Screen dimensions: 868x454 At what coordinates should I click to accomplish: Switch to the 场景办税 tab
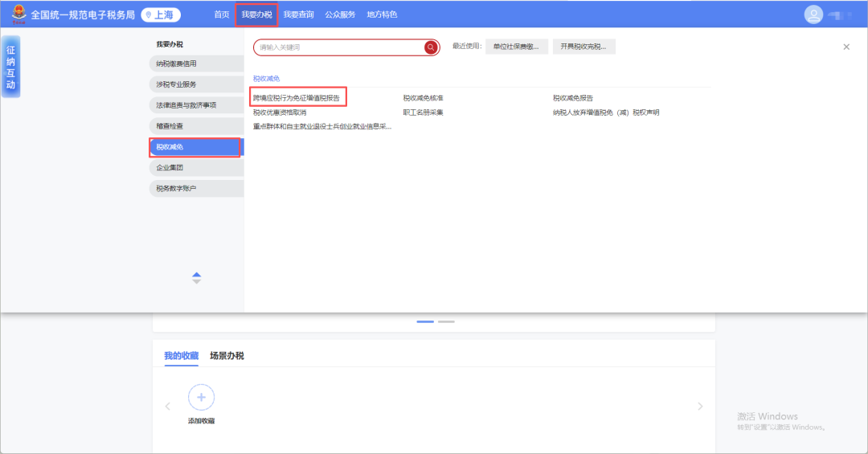(x=227, y=355)
